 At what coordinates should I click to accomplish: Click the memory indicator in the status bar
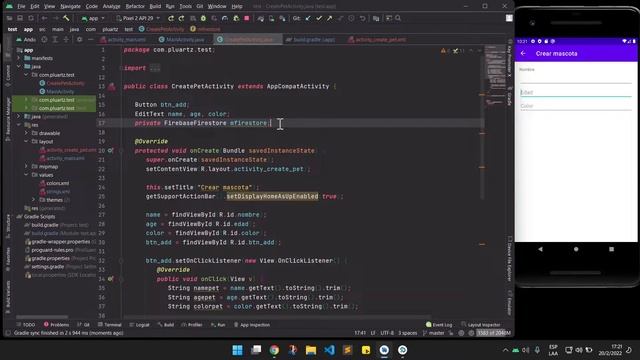click(x=493, y=333)
